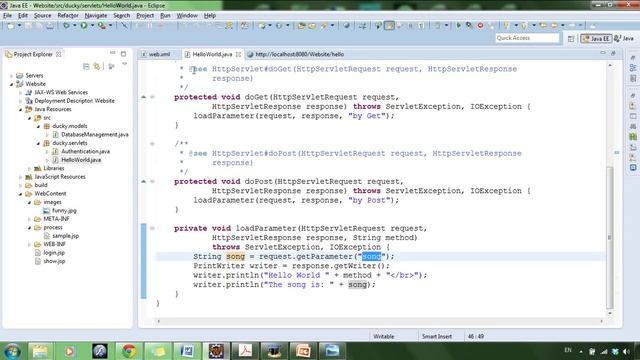Viewport: 640px width, 360px height.
Task: Open the Navigate menu
Action: [x=96, y=16]
